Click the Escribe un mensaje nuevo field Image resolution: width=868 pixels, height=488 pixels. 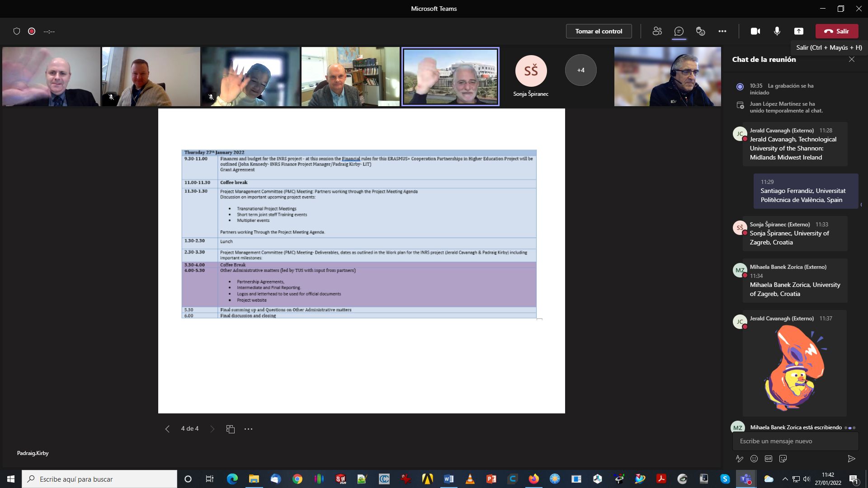tap(795, 441)
